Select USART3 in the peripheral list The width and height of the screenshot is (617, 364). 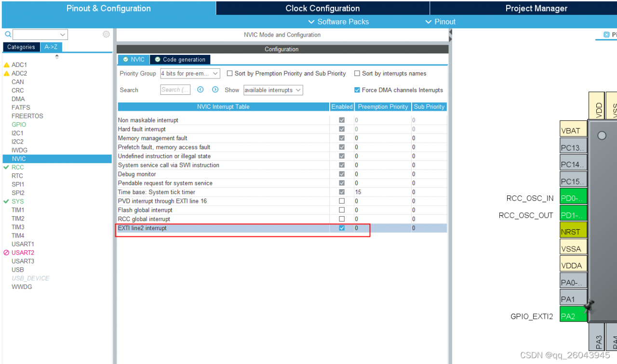pos(23,261)
